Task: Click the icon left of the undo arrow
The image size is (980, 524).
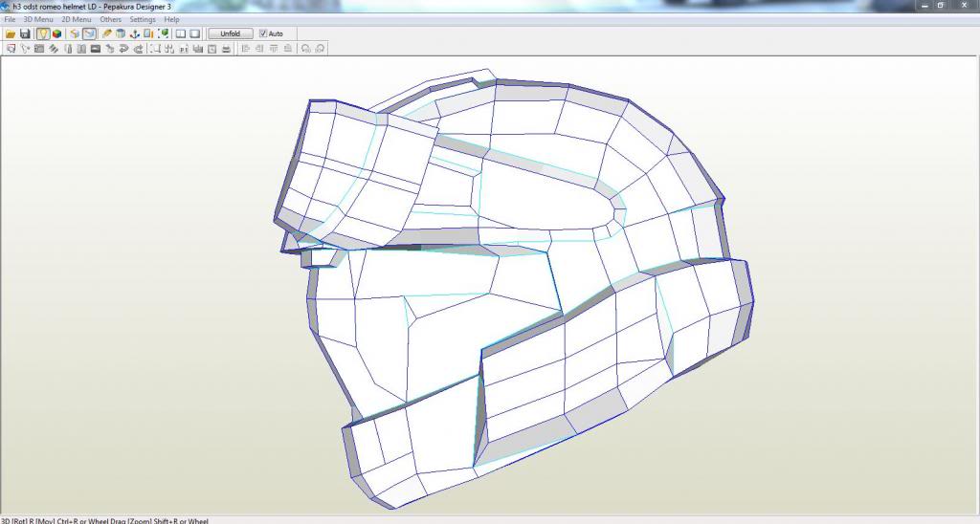Action: (109, 49)
